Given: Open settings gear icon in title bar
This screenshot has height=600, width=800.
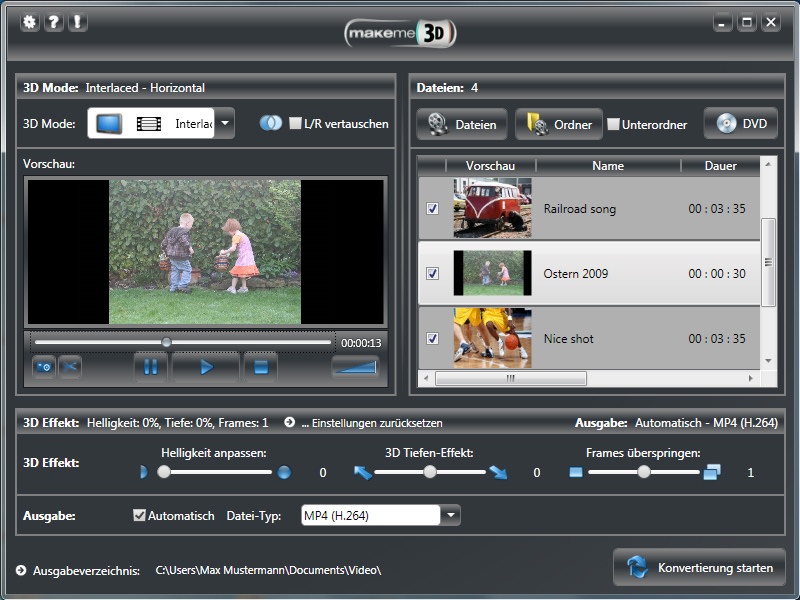Looking at the screenshot, I should point(30,22).
